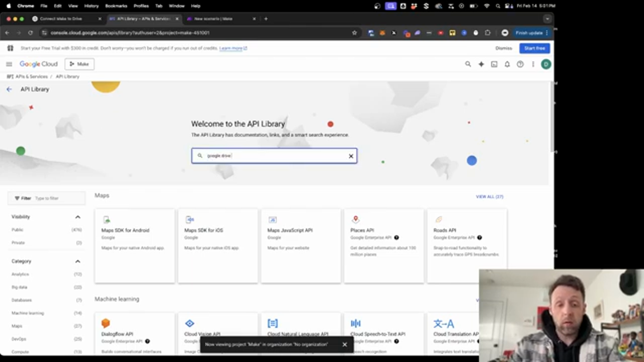Open Maps JavaScript API card
This screenshot has width=644, height=362.
(x=301, y=246)
